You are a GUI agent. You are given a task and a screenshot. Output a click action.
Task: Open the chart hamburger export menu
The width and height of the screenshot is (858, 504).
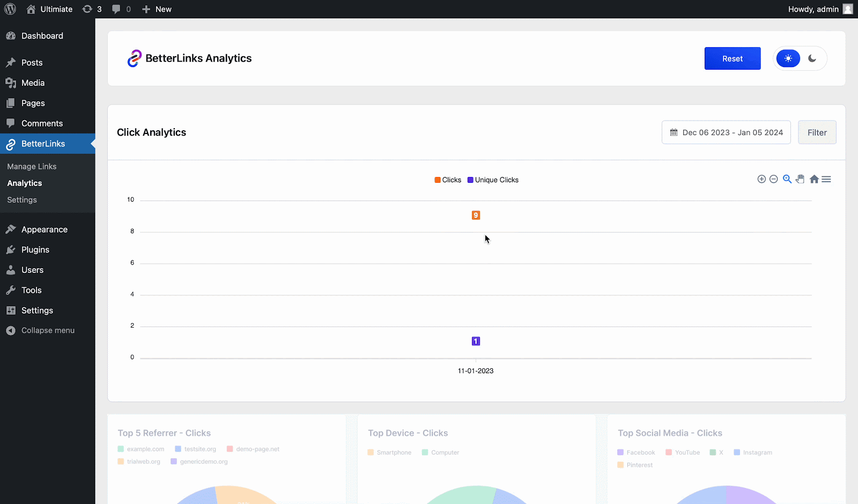pyautogui.click(x=826, y=179)
